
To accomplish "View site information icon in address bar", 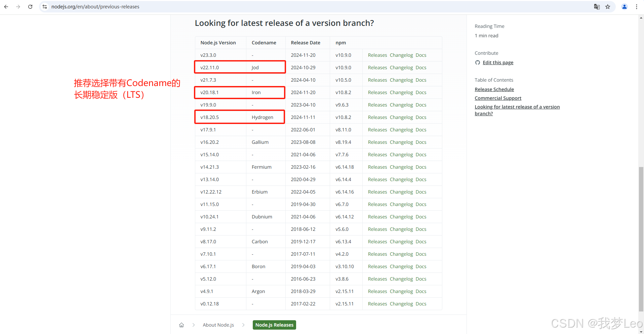I will [45, 7].
